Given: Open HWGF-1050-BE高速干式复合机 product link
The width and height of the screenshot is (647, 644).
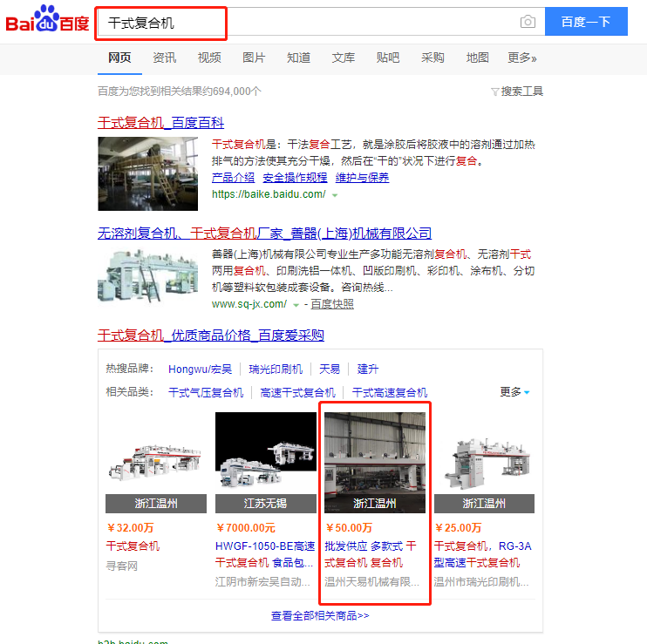Looking at the screenshot, I should coord(265,554).
